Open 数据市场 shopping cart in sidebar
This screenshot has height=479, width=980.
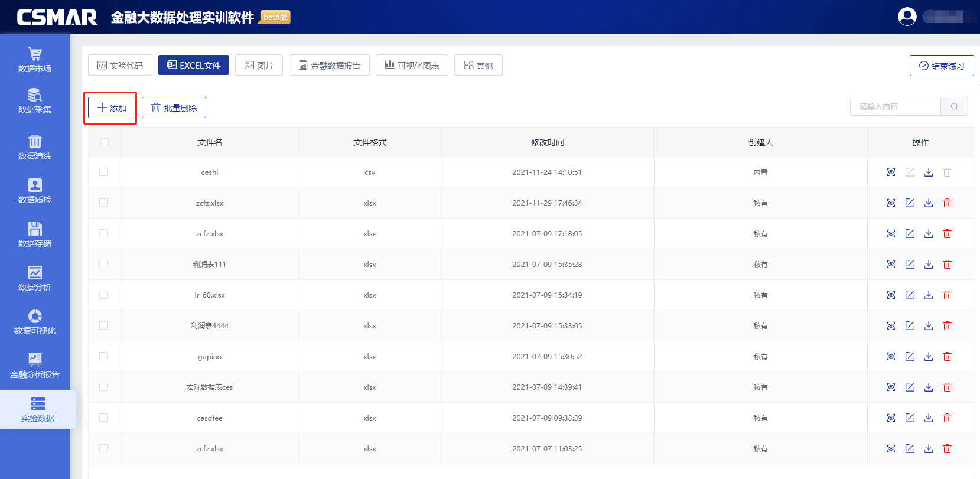pyautogui.click(x=35, y=60)
